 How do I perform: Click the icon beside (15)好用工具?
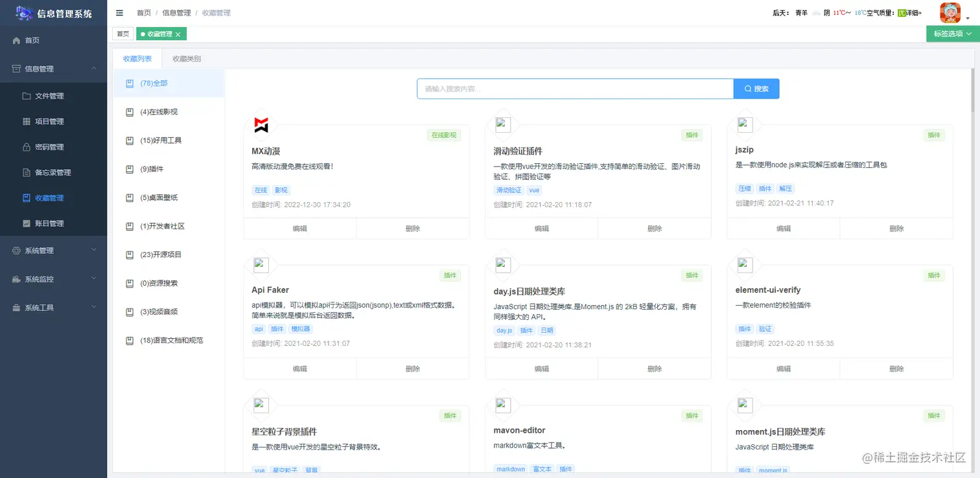(130, 141)
